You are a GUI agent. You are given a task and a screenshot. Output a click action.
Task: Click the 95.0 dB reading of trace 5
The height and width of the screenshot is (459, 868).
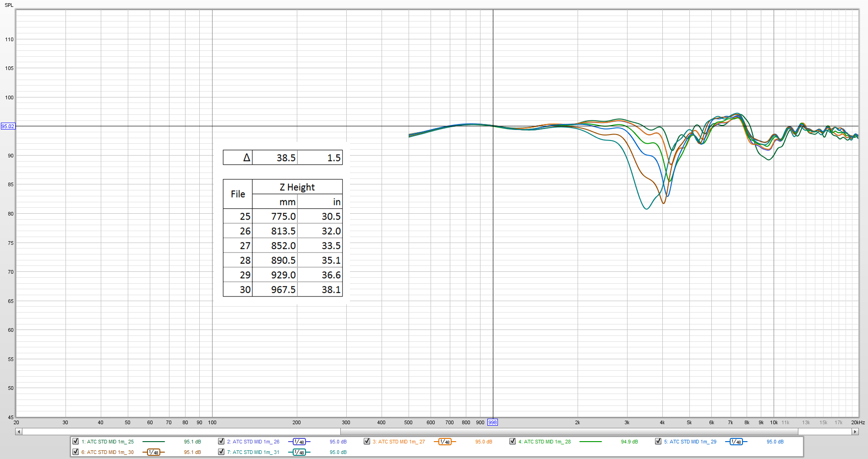pos(775,442)
